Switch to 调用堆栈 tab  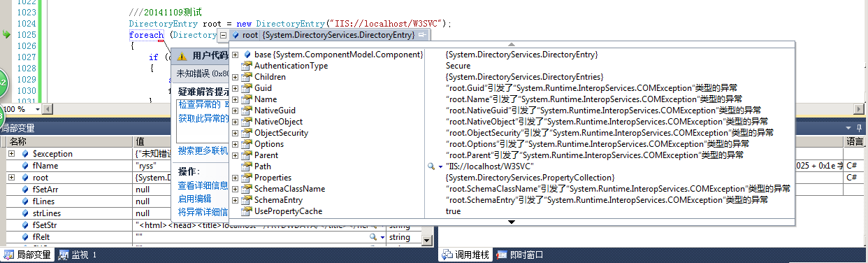pyautogui.click(x=468, y=255)
